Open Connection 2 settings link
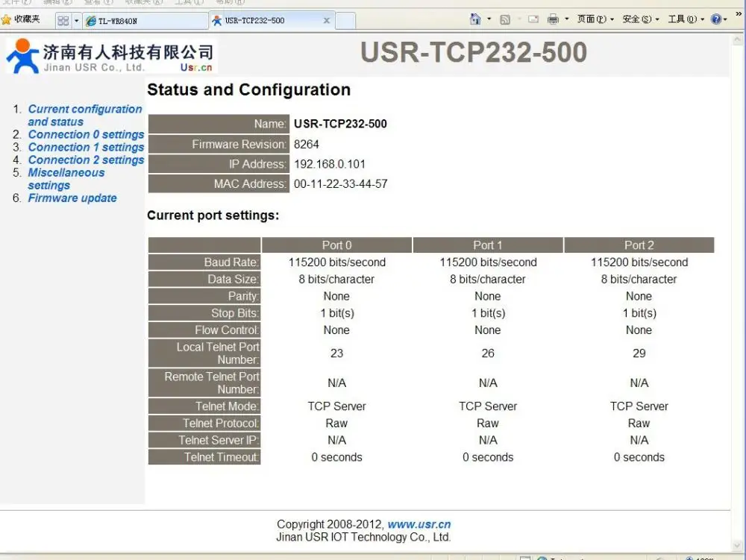Viewport: 746px width, 560px height. click(86, 160)
